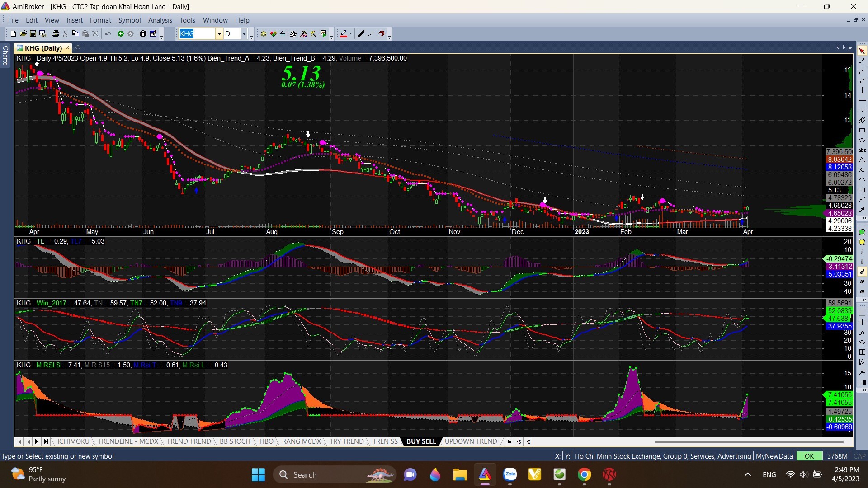Click the first sheet navigation arrow
This screenshot has width=868, height=488.
point(19,441)
